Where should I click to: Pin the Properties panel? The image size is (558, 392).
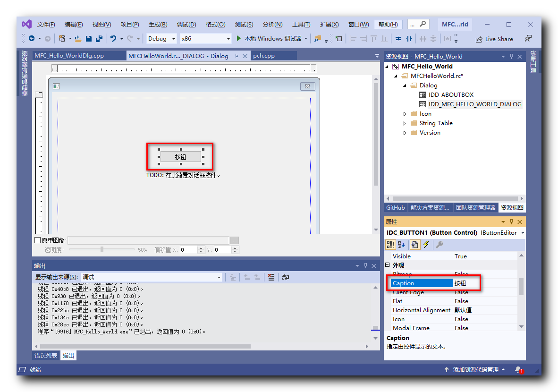click(x=511, y=222)
